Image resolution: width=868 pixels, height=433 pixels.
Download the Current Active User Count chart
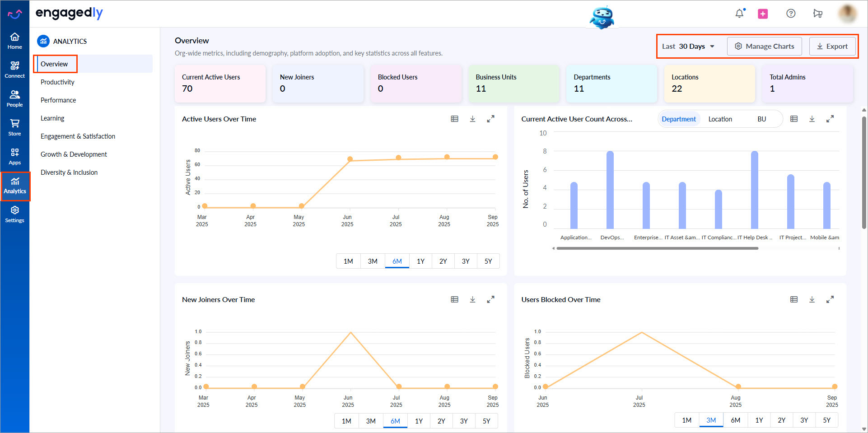point(812,119)
